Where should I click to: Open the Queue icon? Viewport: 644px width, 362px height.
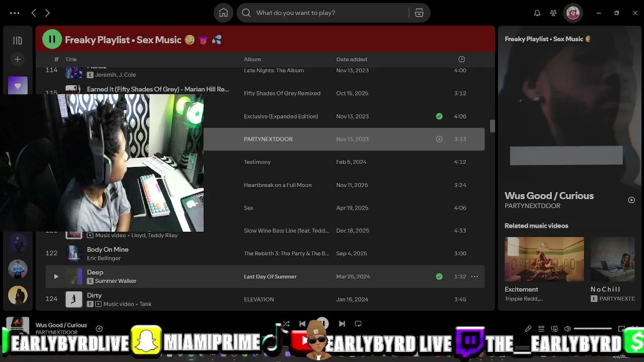point(541,329)
